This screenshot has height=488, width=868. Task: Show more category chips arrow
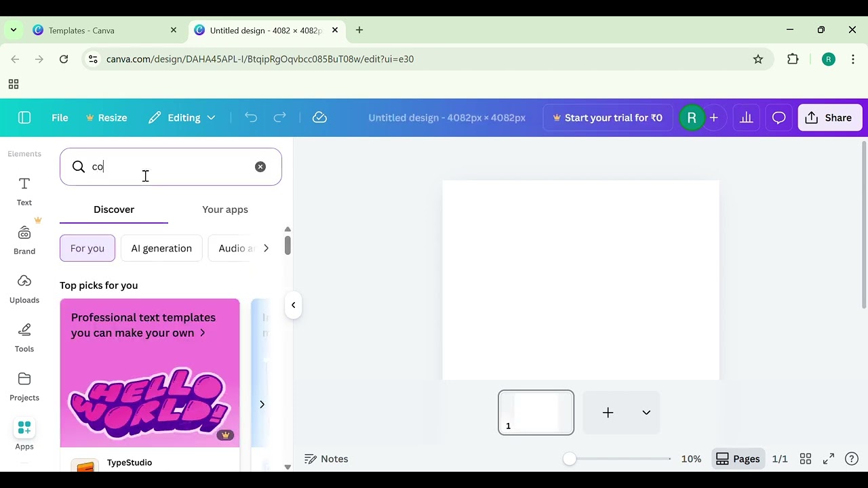266,248
